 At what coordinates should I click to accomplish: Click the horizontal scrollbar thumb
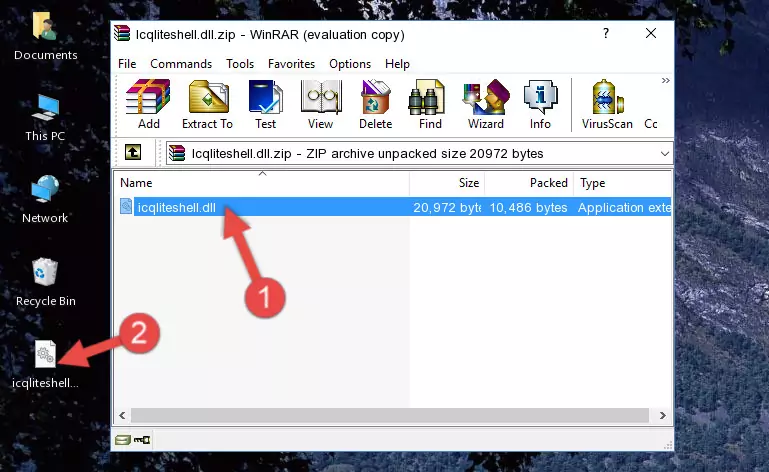pos(390,416)
